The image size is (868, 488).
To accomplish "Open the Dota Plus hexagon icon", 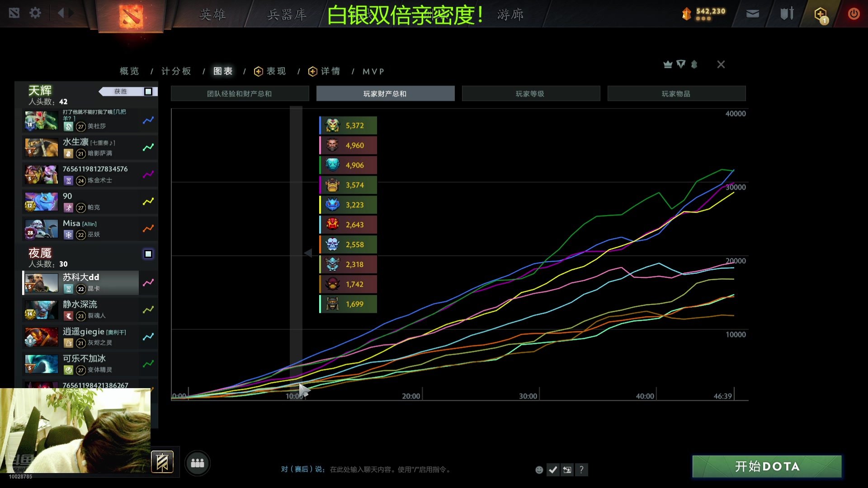I will (821, 14).
